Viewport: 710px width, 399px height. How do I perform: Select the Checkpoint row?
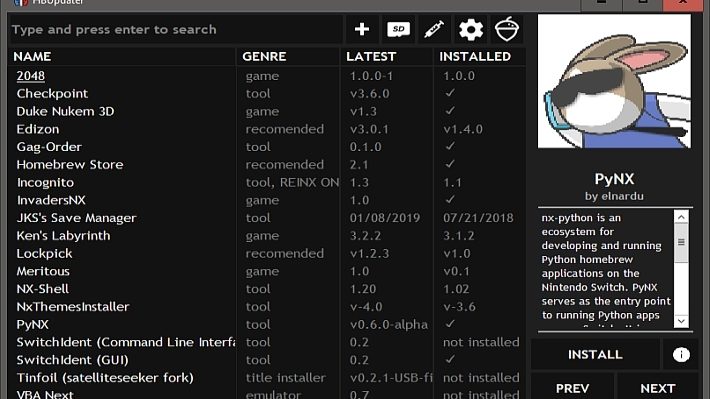[x=267, y=93]
